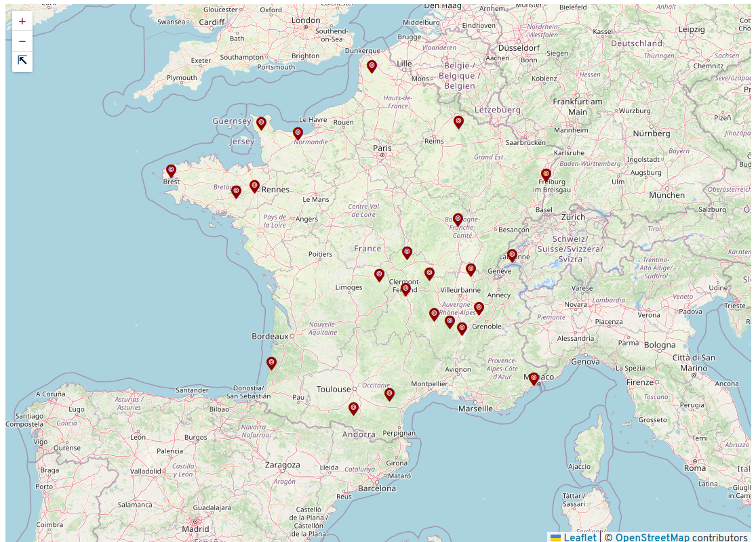Click the marker between Clermont-Ferrand and Villeurbanne
Image resolution: width=756 pixels, height=542 pixels.
click(x=430, y=274)
